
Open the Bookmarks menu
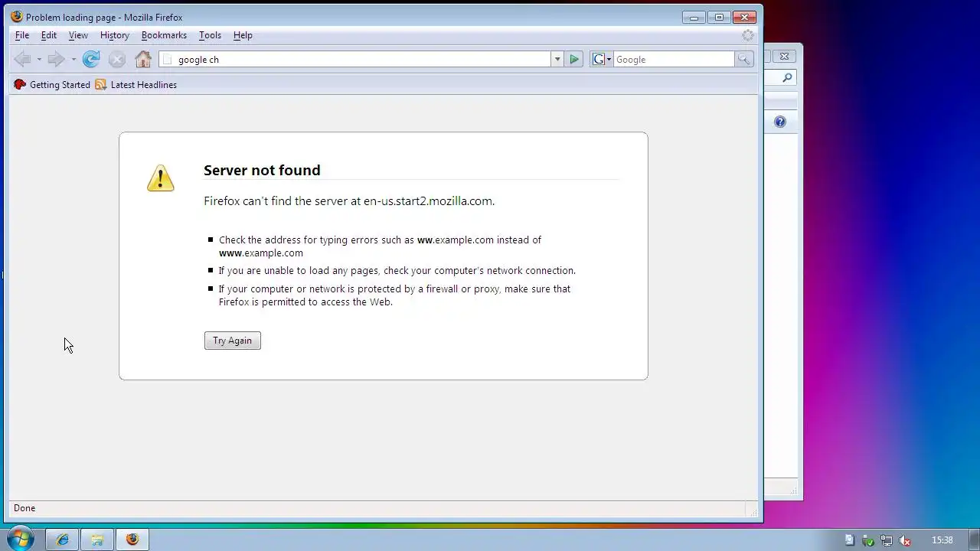coord(164,35)
